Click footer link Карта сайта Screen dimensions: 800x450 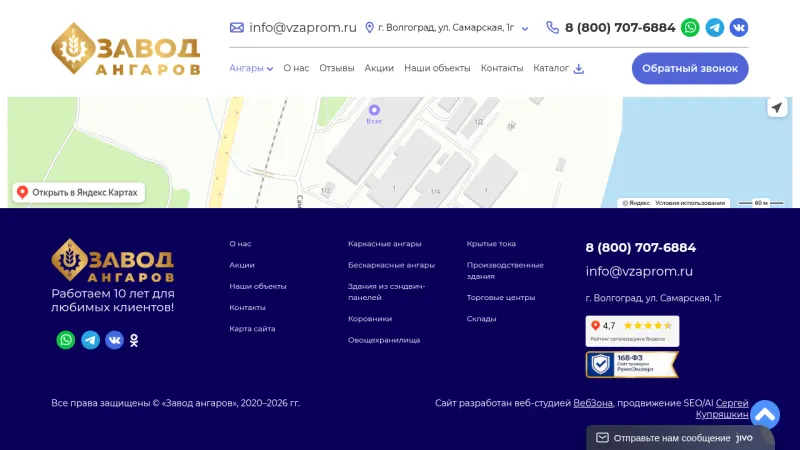[252, 329]
